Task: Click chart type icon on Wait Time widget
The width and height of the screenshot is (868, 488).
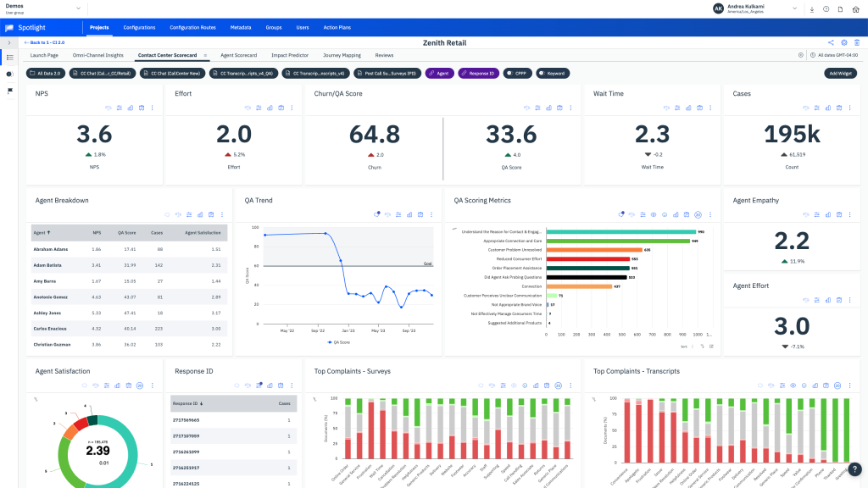Action: [x=688, y=108]
